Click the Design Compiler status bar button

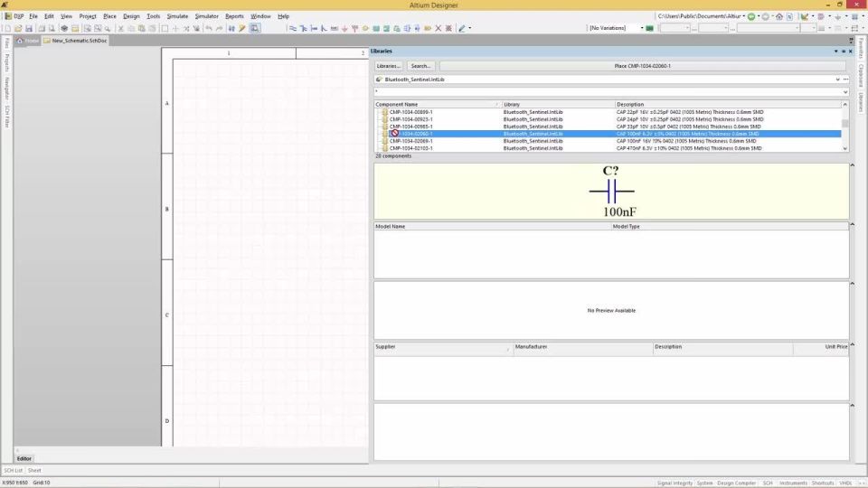click(x=736, y=483)
